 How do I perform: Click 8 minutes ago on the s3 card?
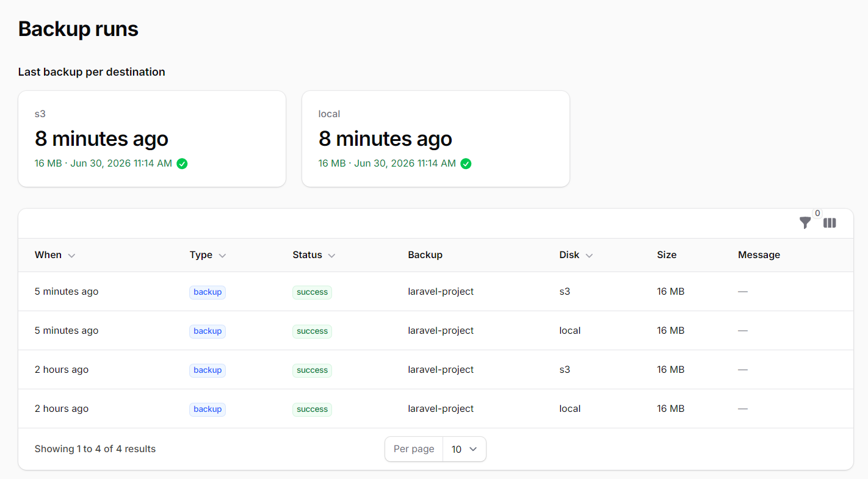click(101, 139)
